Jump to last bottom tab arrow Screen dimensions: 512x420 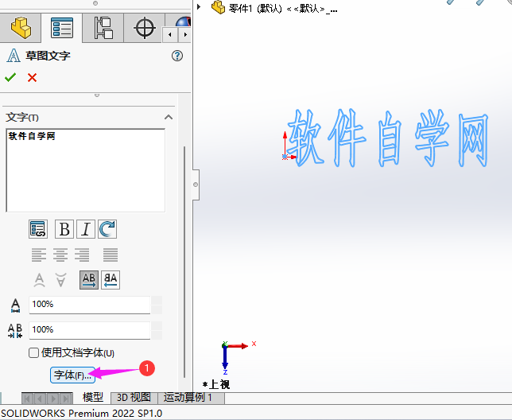coord(66,399)
